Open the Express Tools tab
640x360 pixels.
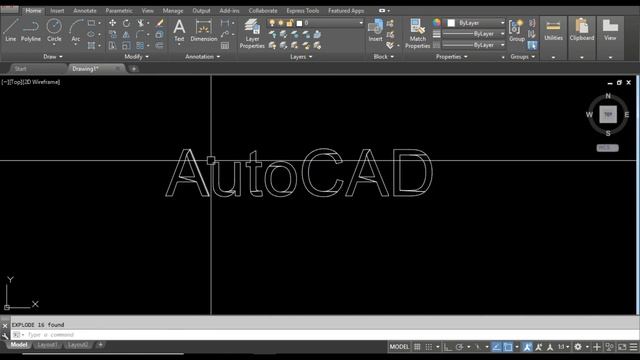[302, 11]
